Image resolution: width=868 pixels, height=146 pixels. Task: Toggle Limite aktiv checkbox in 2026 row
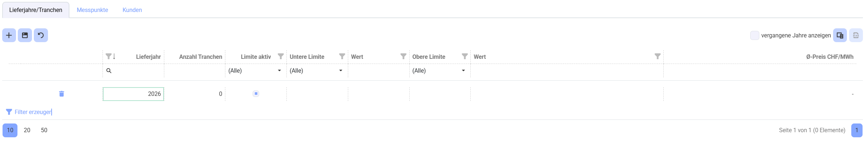[x=256, y=94]
